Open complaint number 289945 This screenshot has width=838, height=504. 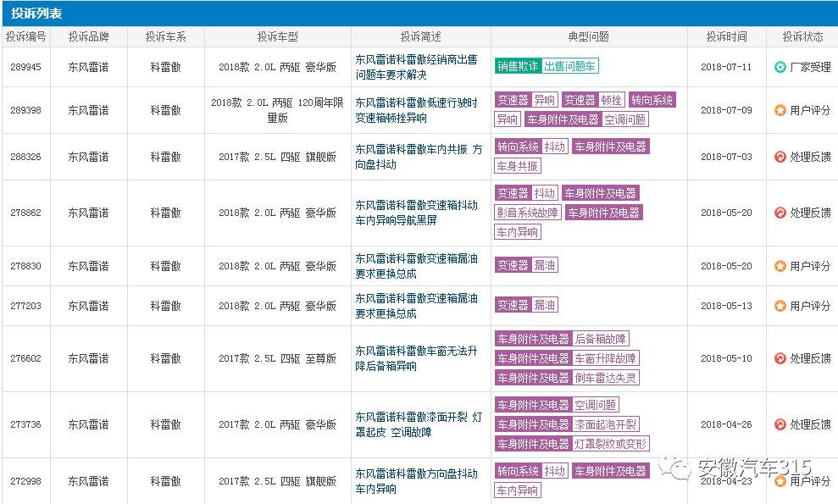coord(25,67)
